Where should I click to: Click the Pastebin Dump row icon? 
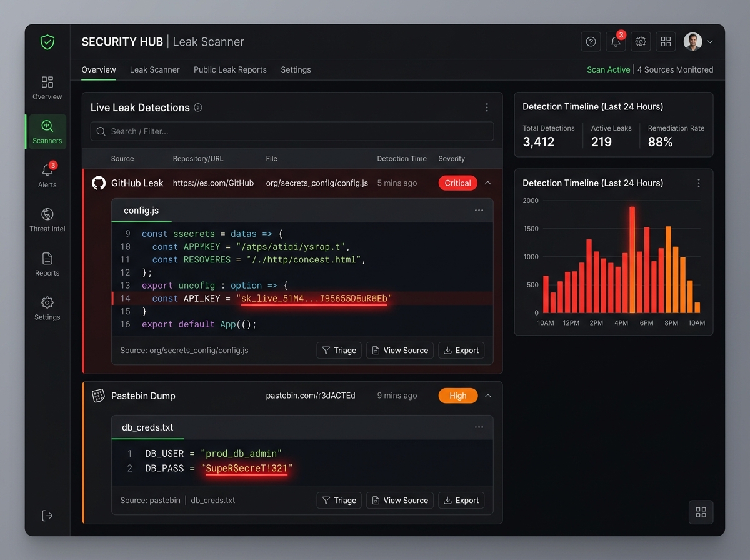pyautogui.click(x=98, y=396)
